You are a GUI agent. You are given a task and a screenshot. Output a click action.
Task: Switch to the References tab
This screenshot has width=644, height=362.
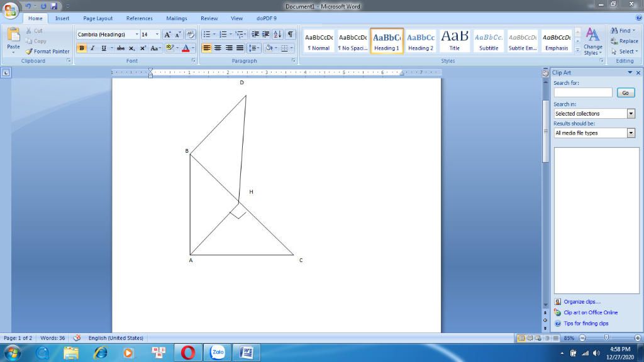pos(139,18)
